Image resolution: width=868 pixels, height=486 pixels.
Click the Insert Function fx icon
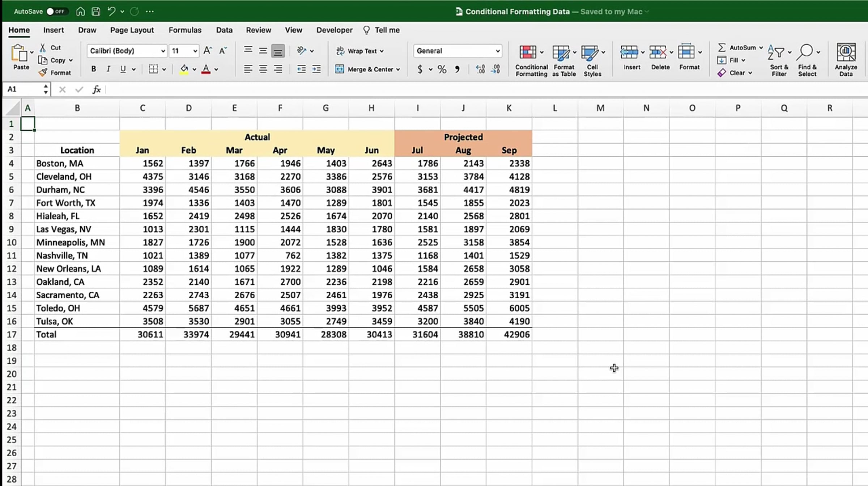96,89
